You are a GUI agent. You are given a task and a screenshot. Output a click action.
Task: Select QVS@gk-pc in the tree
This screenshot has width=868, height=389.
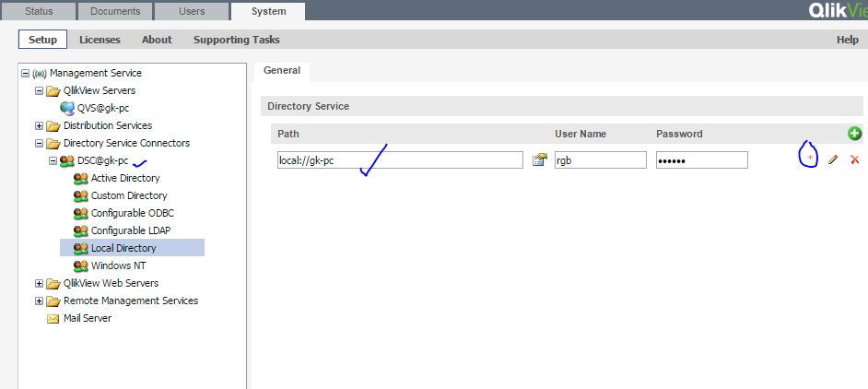(x=103, y=108)
